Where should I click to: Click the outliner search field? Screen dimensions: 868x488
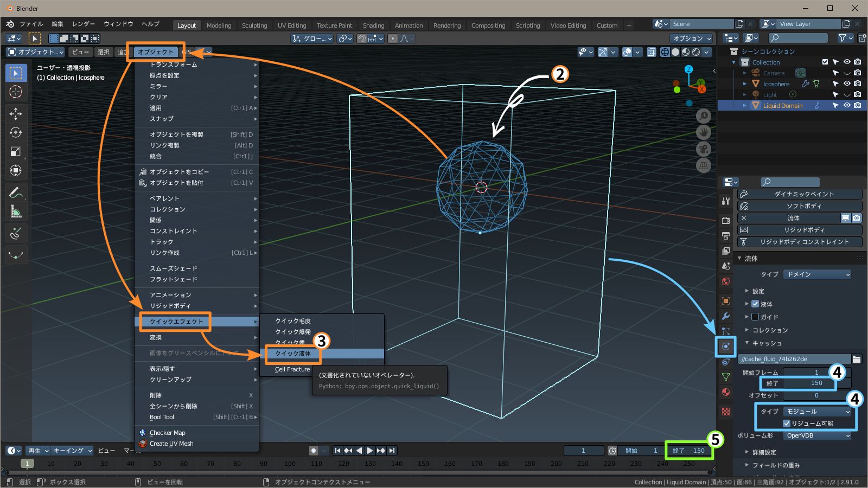797,38
